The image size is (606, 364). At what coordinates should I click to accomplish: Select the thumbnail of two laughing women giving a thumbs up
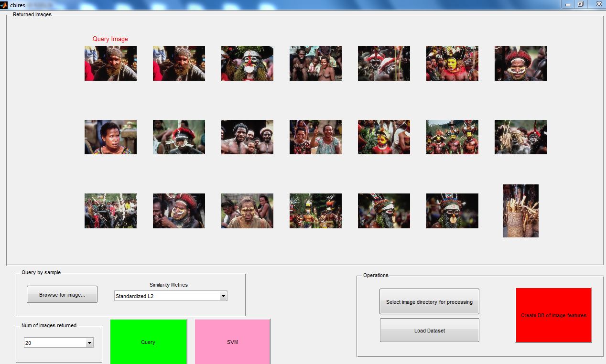[x=315, y=137]
